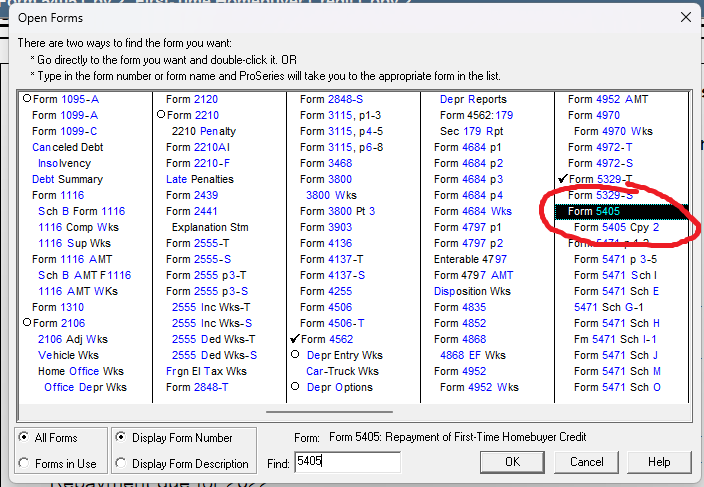The height and width of the screenshot is (487, 704).
Task: Open Help for this dialog
Action: pyautogui.click(x=659, y=462)
